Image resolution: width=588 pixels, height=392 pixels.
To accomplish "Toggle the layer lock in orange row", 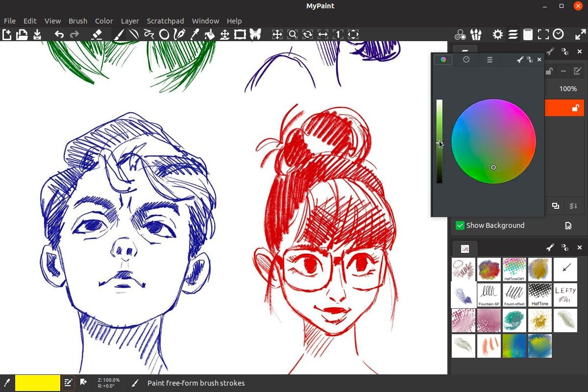I will pos(576,108).
